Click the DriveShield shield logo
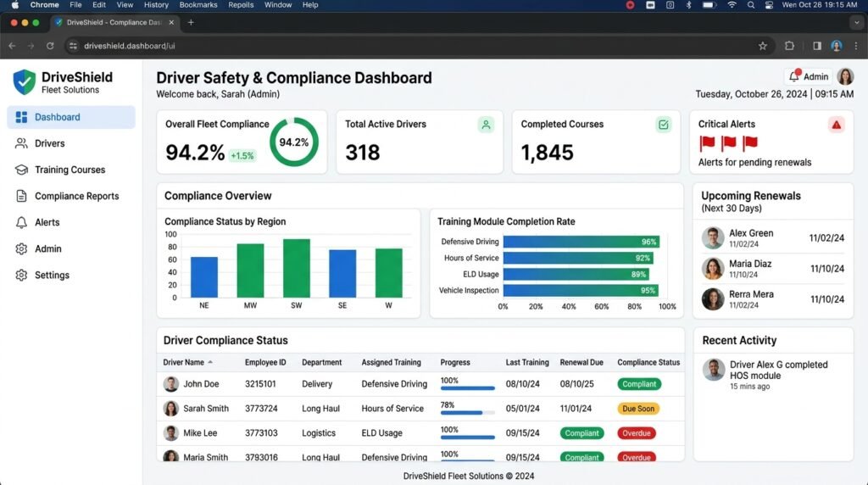This screenshot has width=868, height=485. pos(25,82)
